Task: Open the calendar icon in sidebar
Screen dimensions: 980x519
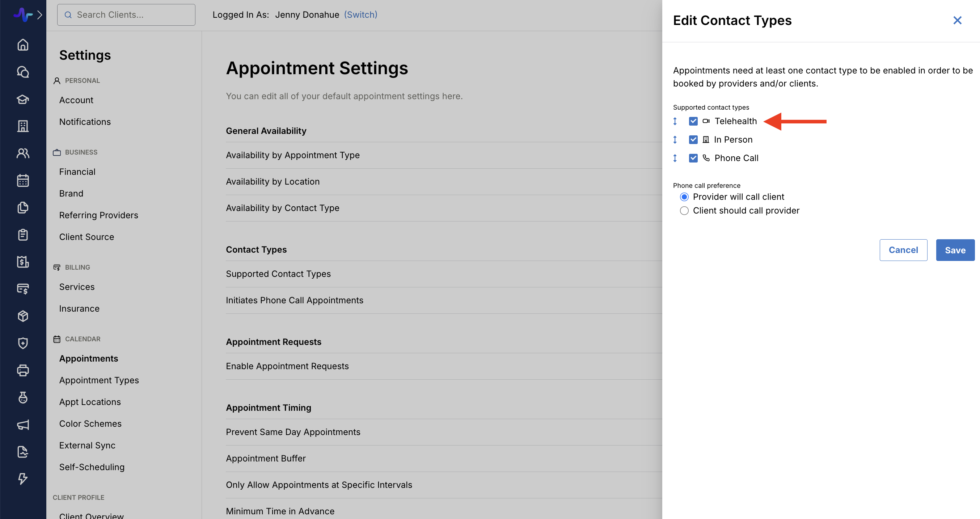Action: (23, 180)
